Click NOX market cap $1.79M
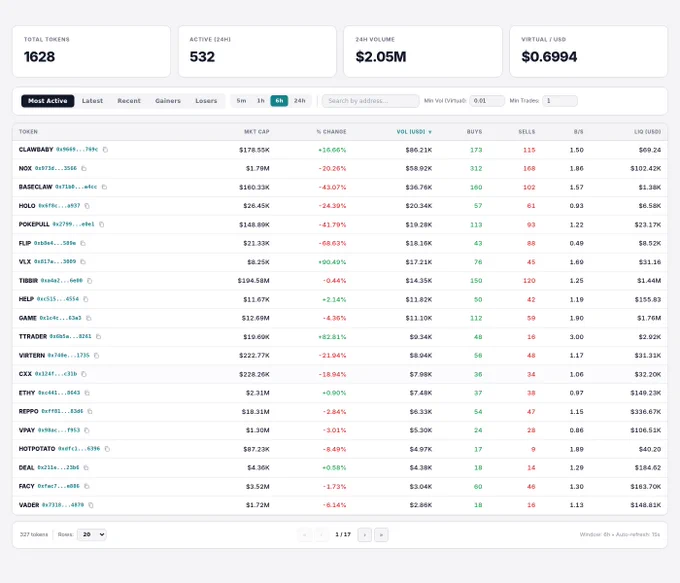Screen dimensions: 680x583 (258, 168)
